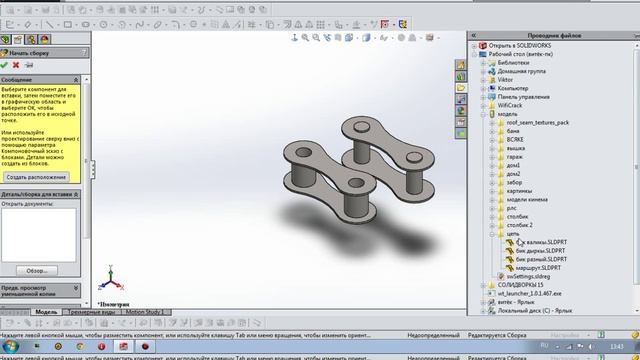
Task: Switch to the Модель tab
Action: pyautogui.click(x=46, y=312)
